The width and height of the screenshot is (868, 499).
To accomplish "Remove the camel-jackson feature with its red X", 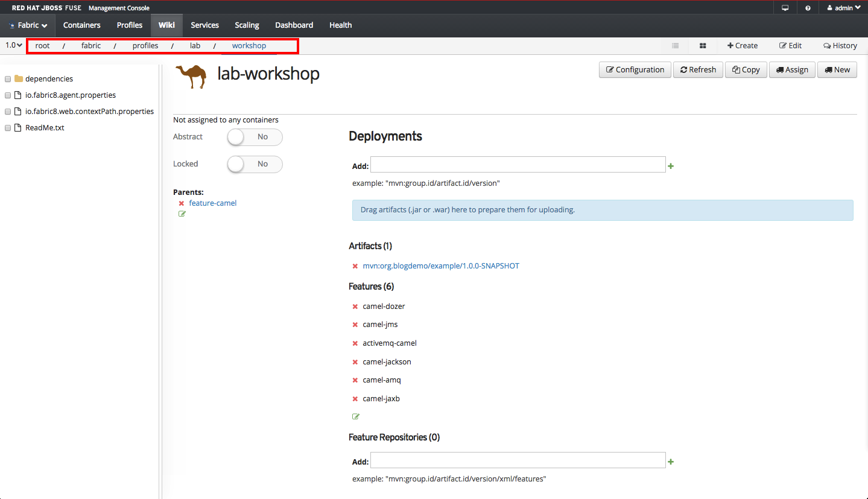I will (x=355, y=362).
